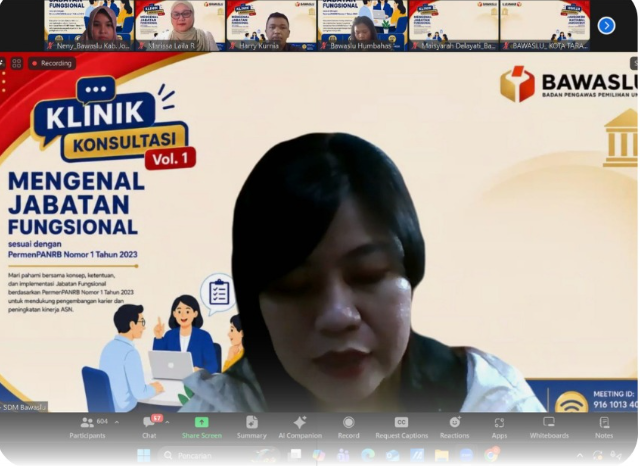Click Request Captions CC icon

(x=401, y=422)
